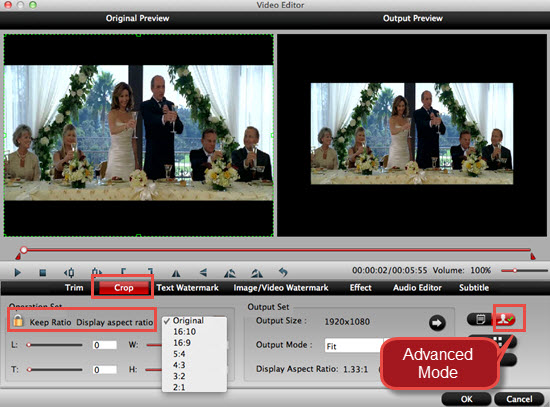Choose 16:9 aspect ratio
This screenshot has width=550, height=407.
(194, 343)
